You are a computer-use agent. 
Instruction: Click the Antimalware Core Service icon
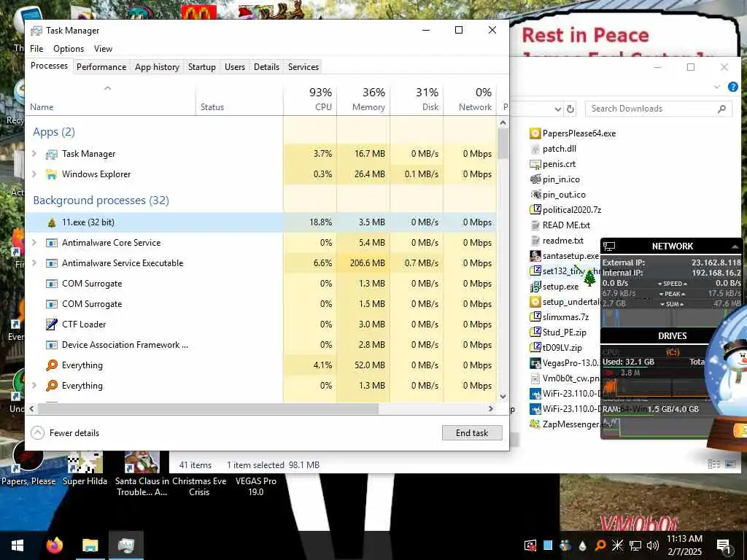[52, 243]
